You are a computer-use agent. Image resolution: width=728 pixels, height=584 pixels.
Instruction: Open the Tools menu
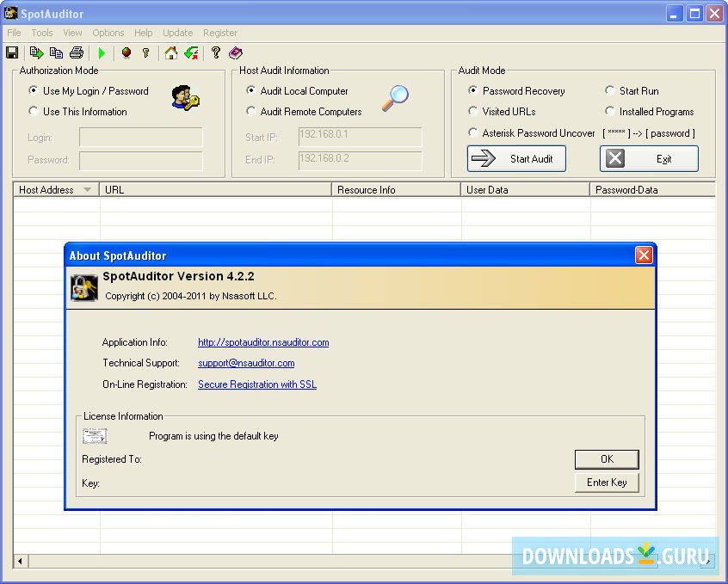coord(42,33)
